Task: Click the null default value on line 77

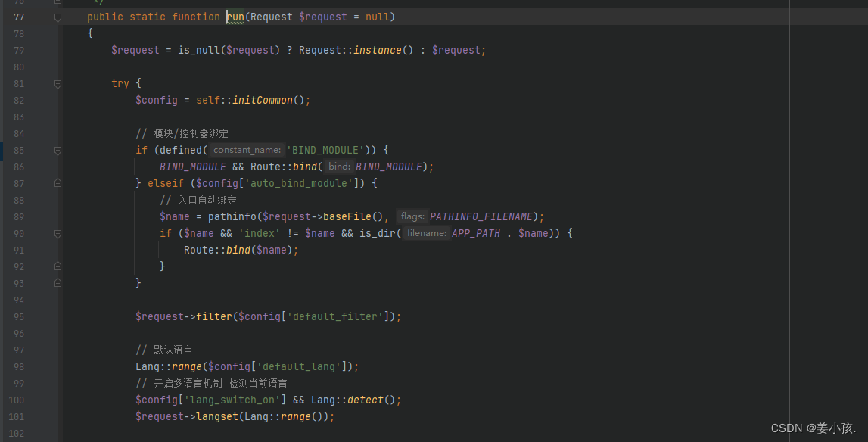Action: point(378,17)
